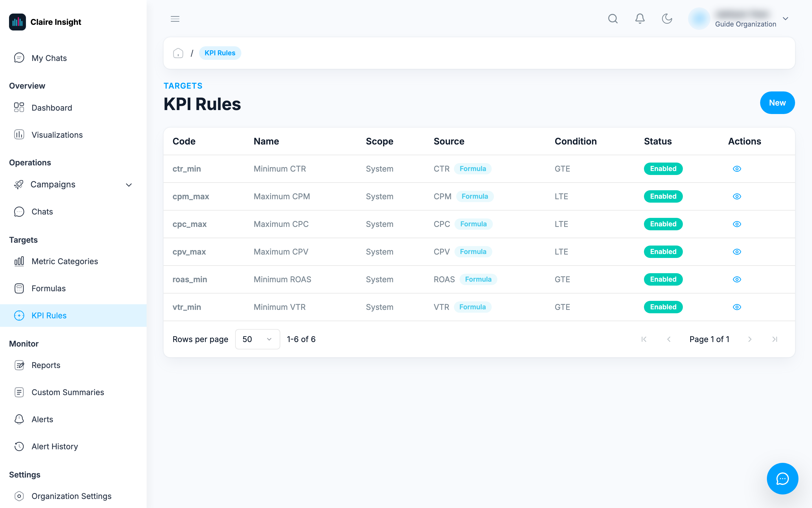Open Metric Categories in sidebar
Viewport: 812px width, 508px height.
[73, 261]
